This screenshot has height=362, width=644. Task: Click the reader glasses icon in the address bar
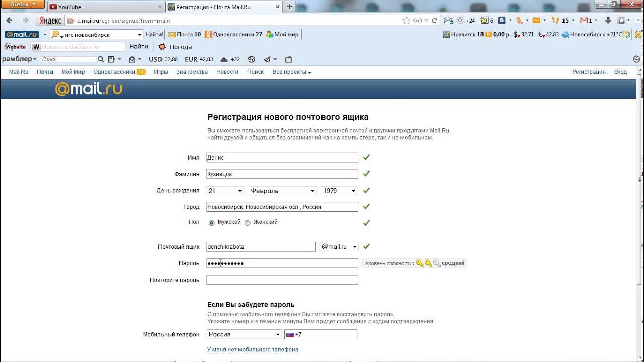pos(418,21)
